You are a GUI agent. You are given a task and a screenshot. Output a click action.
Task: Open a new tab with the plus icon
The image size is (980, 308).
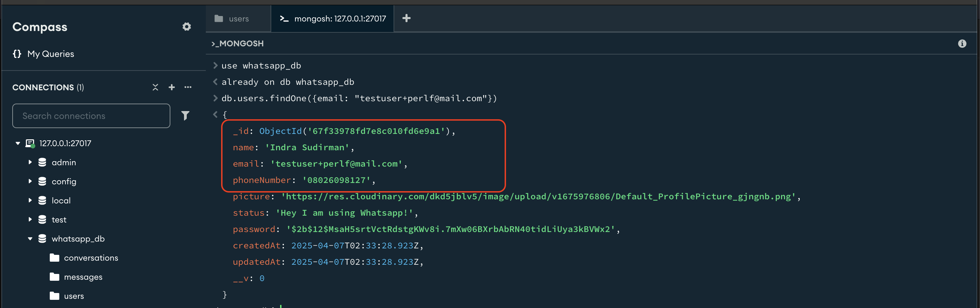406,18
